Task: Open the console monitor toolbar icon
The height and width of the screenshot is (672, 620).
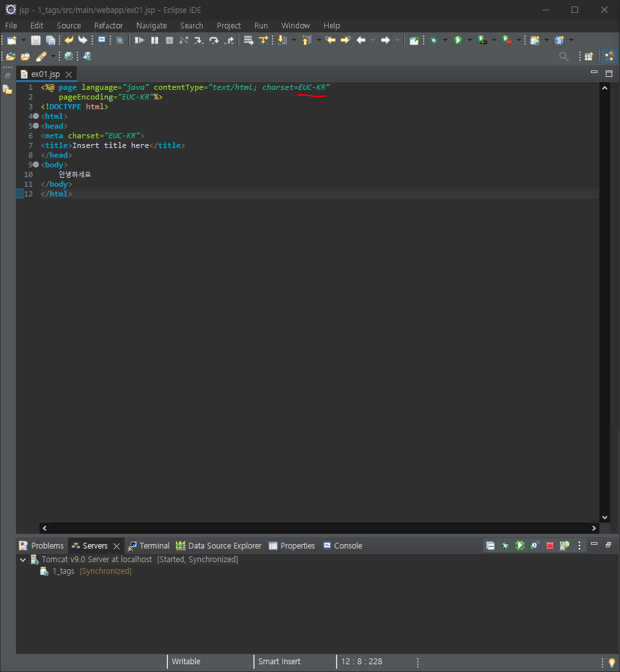Action: [101, 40]
